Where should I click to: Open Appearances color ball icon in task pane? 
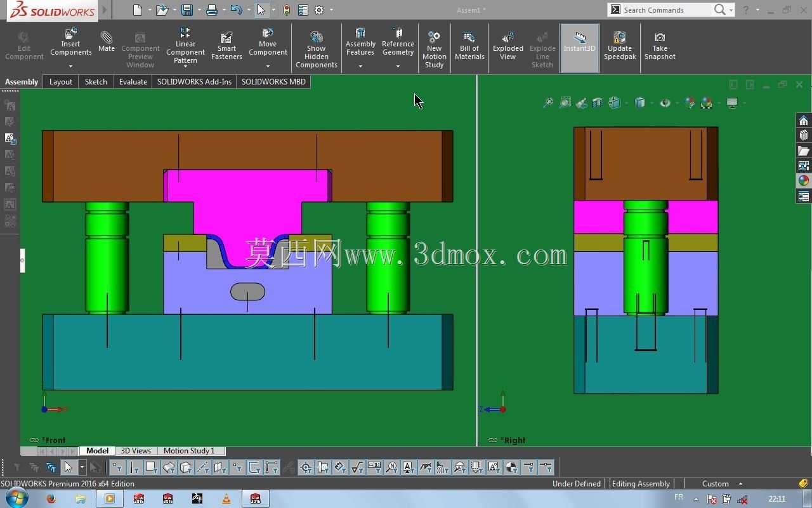[803, 181]
